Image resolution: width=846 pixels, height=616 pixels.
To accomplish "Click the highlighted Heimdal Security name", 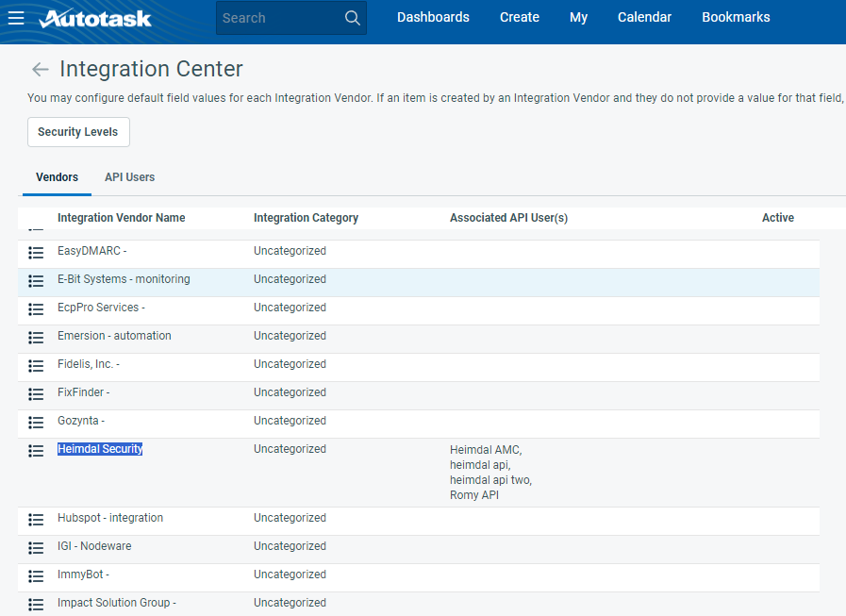I will coord(100,449).
